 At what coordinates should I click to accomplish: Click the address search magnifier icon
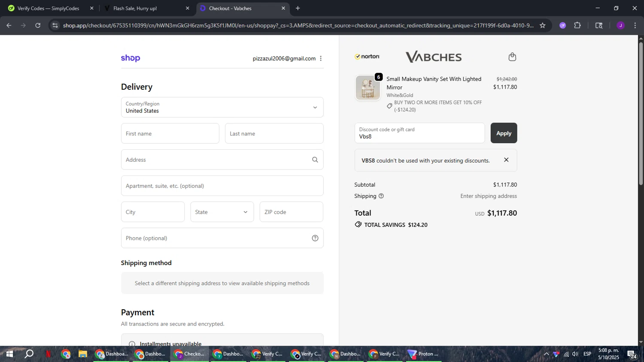(315, 160)
